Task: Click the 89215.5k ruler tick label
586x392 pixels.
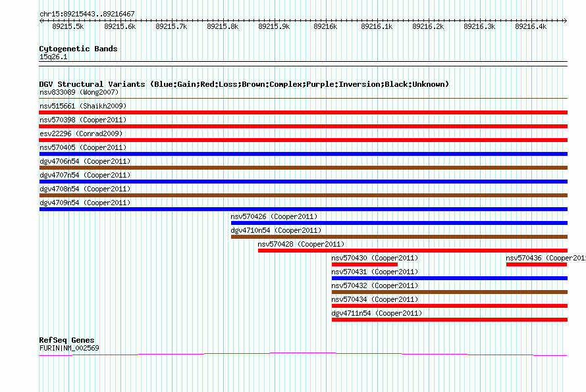Action: [x=68, y=26]
